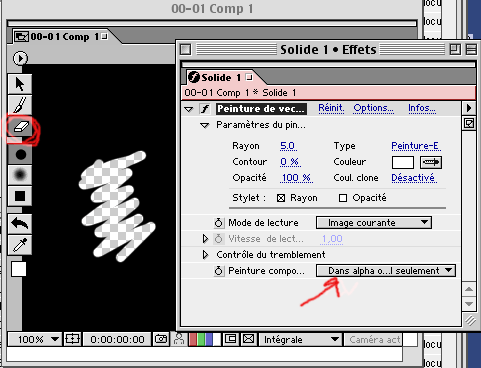
Task: Click the 0:00:00:00 timecode field
Action: [117, 339]
